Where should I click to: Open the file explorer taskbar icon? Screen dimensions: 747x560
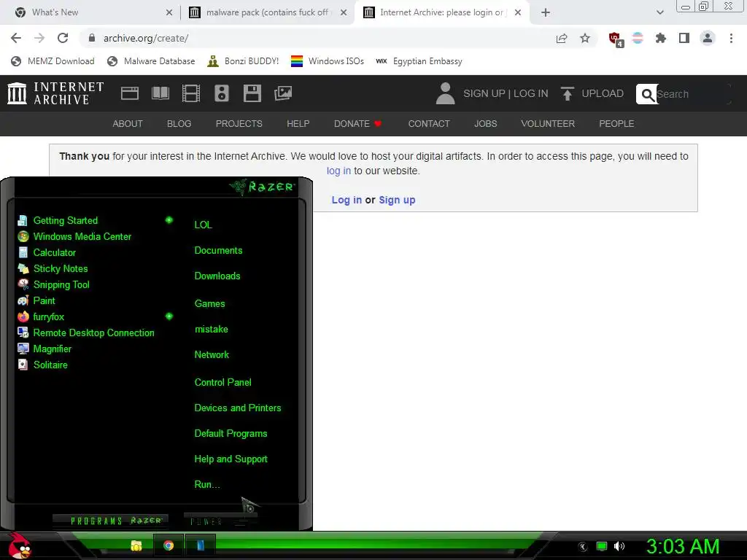pyautogui.click(x=136, y=545)
